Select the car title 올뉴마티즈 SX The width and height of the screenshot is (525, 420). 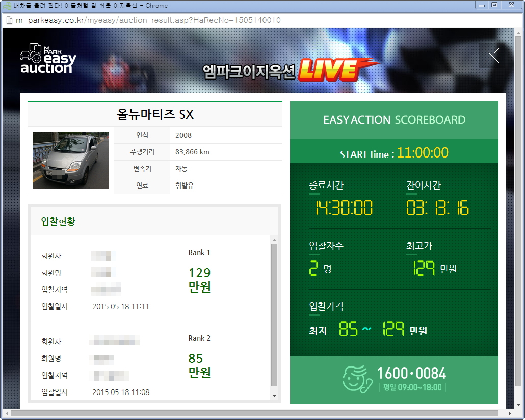[155, 114]
